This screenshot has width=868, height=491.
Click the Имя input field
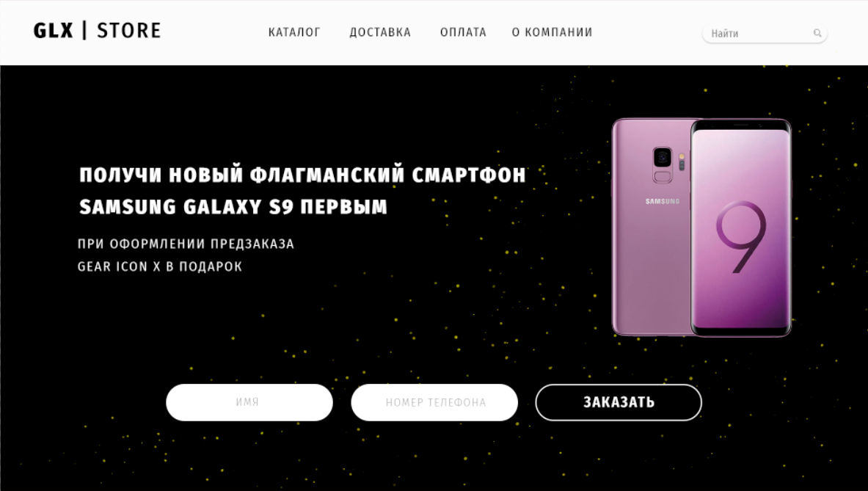coord(249,402)
